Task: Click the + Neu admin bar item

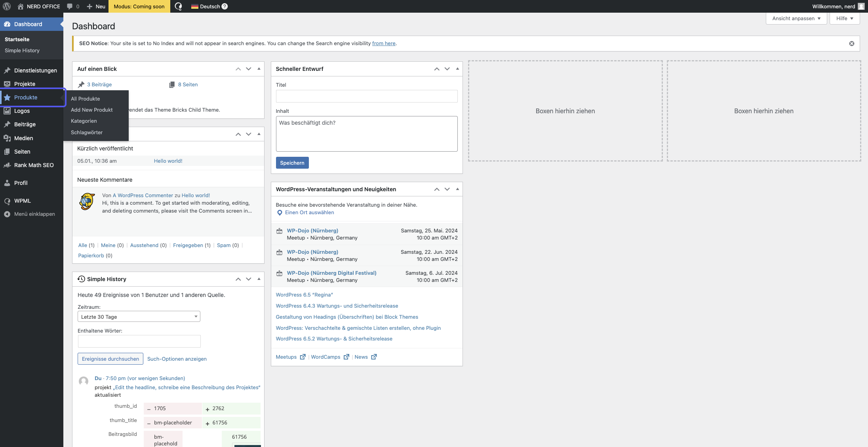Action: coord(96,6)
